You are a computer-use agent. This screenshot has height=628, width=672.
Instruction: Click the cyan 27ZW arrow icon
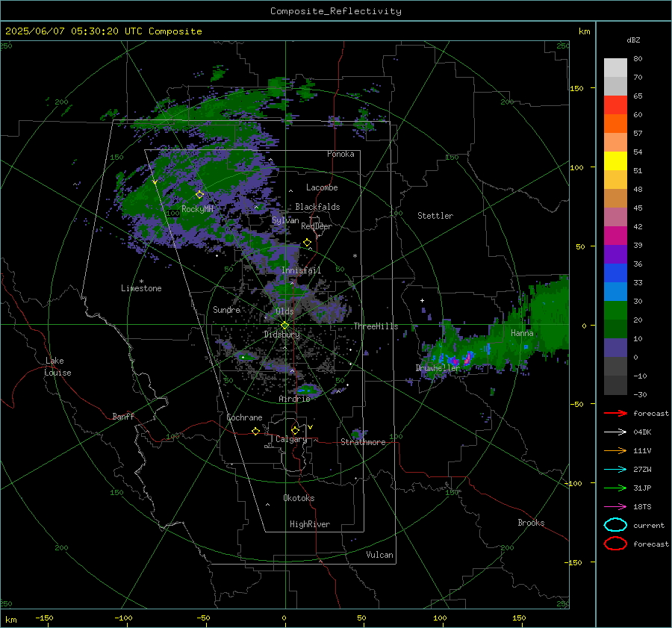(x=615, y=470)
